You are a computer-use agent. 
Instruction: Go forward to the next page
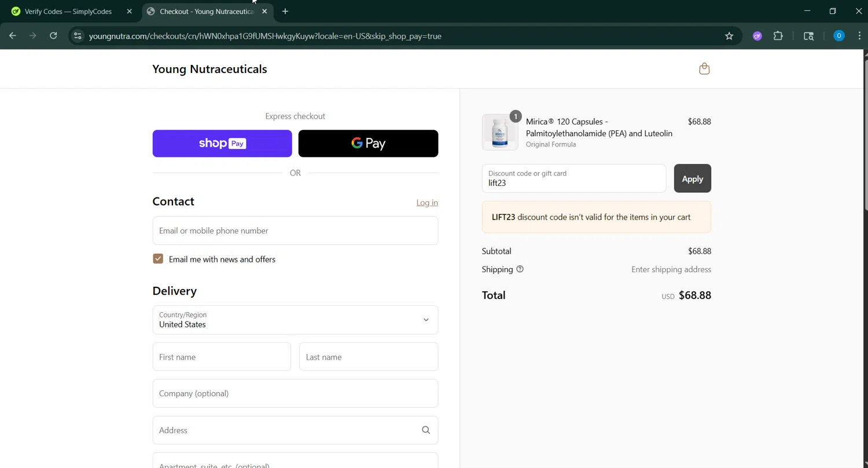33,36
